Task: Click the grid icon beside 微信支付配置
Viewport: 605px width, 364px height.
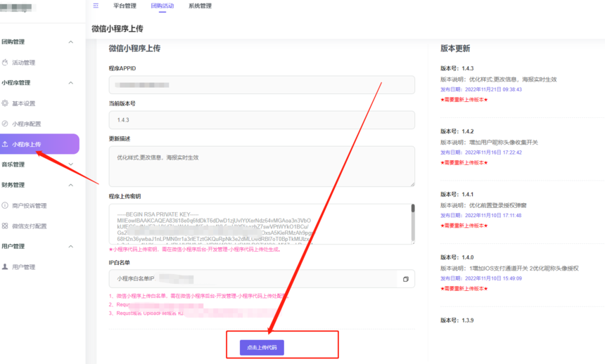Action: [5, 226]
